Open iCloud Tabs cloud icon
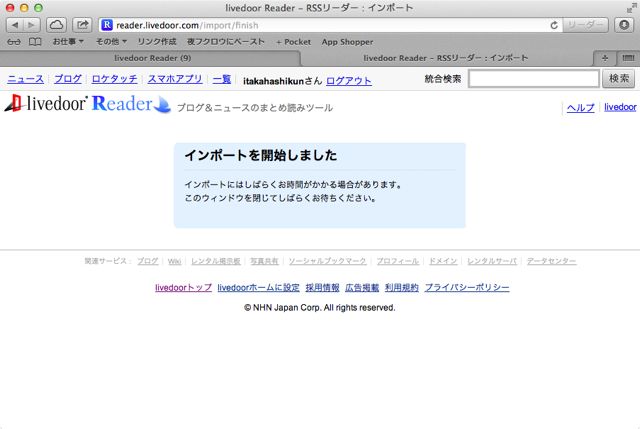Image resolution: width=640 pixels, height=429 pixels. point(56,25)
